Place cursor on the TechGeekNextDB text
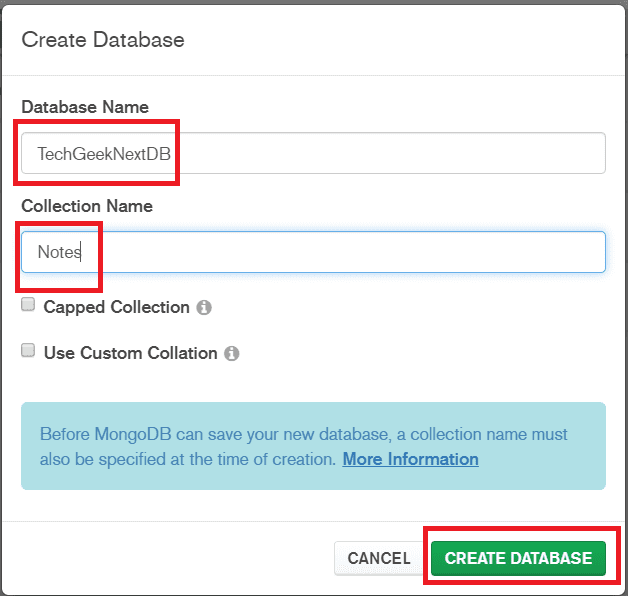The image size is (628, 596). [104, 154]
